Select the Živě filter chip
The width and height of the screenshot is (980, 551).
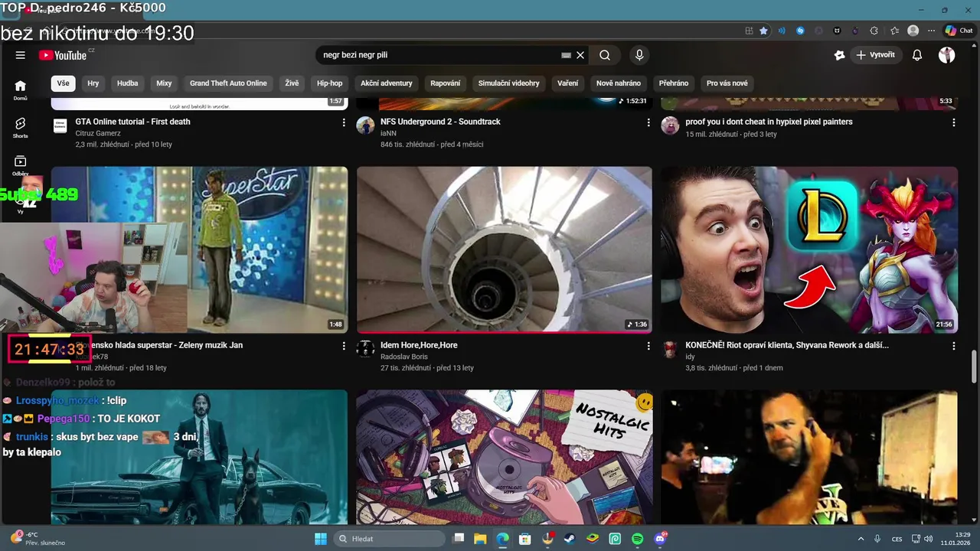click(x=292, y=83)
